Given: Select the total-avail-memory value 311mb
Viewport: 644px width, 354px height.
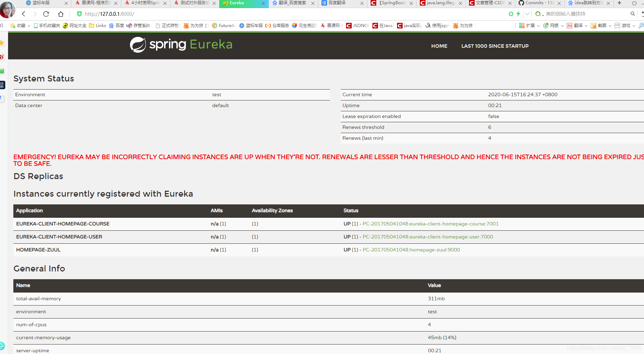Looking at the screenshot, I should click(x=436, y=299).
